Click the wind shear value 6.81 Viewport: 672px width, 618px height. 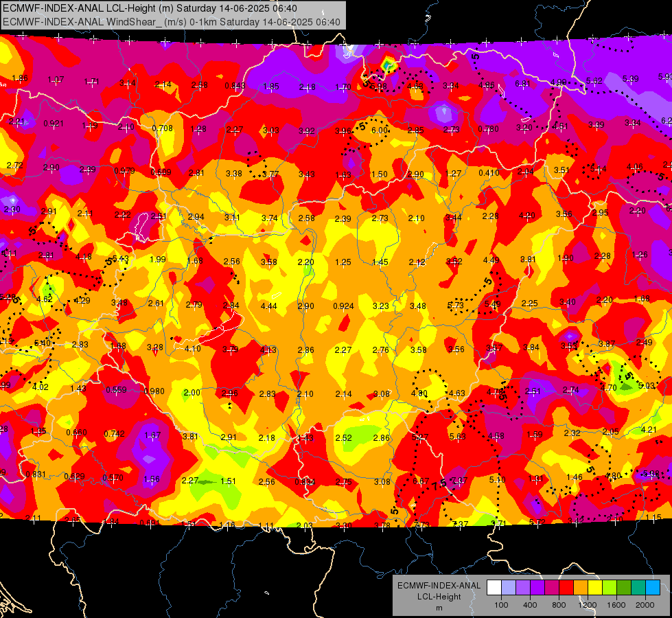[x=523, y=84]
